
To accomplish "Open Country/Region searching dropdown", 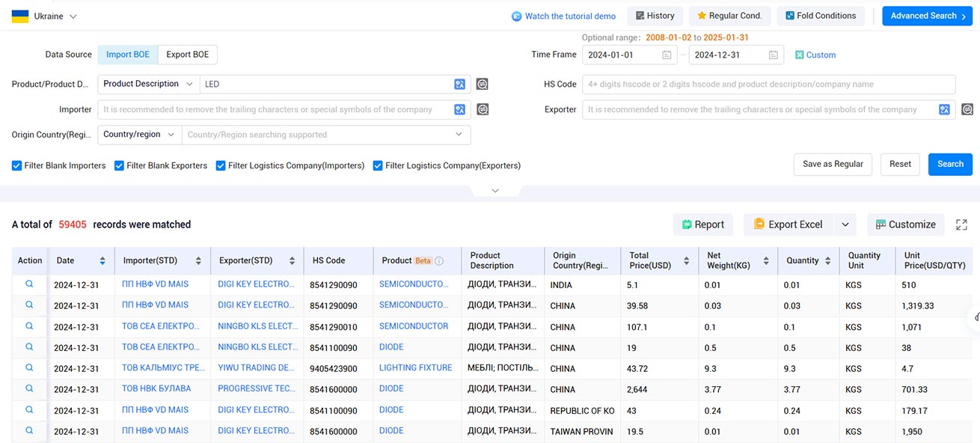I will (x=326, y=135).
